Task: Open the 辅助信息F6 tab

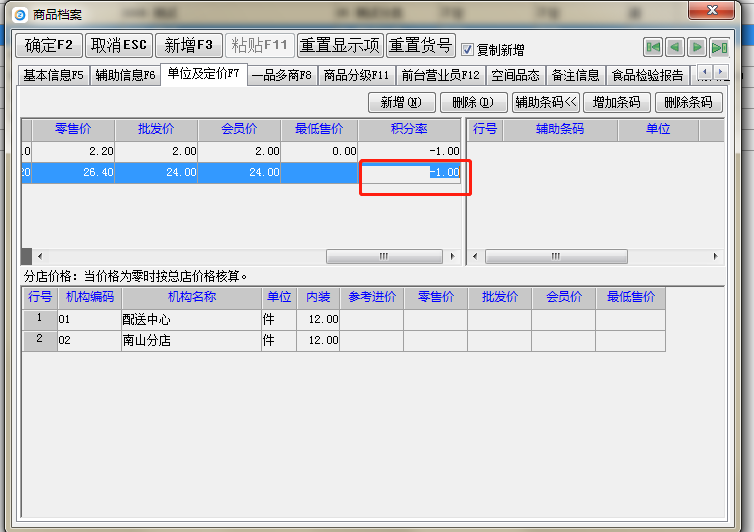Action: point(126,75)
